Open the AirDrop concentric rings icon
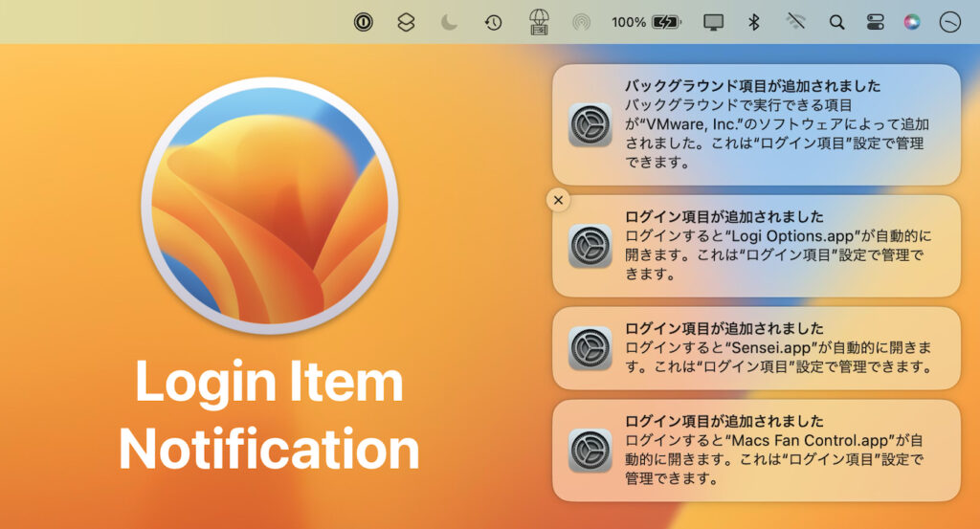This screenshot has height=529, width=980. tap(581, 23)
